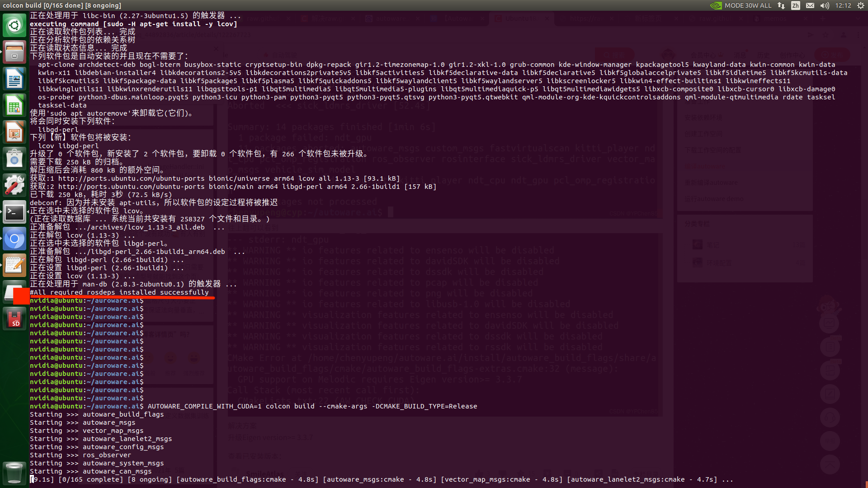
Task: Click 'Starting >>> autoware_build_flags' line
Action: 97,414
